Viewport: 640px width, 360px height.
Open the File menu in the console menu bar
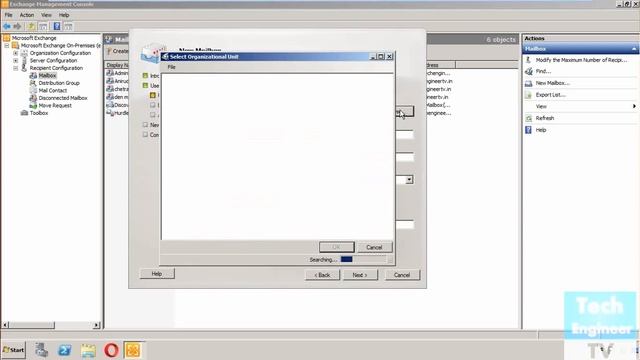9,15
